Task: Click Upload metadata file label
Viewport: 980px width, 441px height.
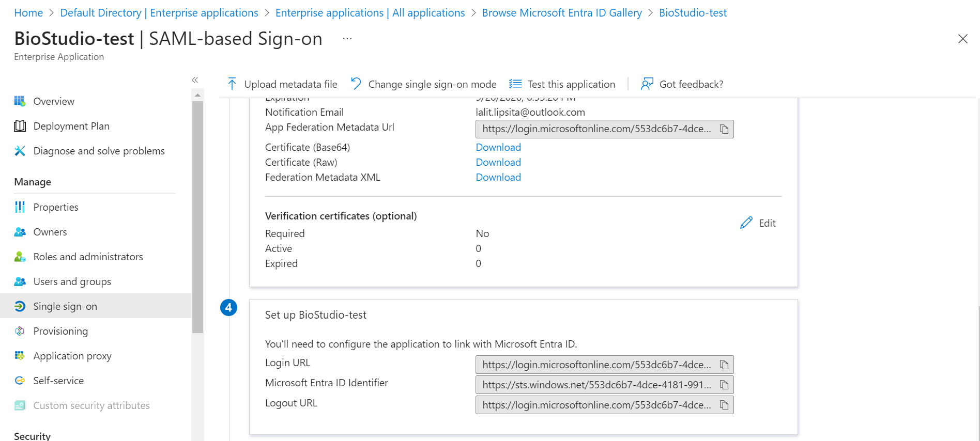Action: [290, 84]
